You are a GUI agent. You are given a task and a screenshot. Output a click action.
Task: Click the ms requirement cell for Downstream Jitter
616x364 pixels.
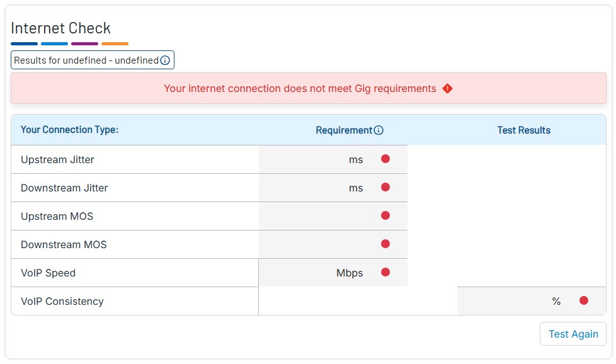pos(356,188)
